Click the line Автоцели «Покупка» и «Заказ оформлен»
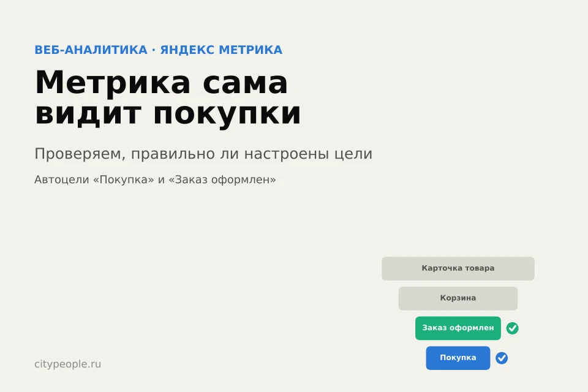 click(x=155, y=179)
